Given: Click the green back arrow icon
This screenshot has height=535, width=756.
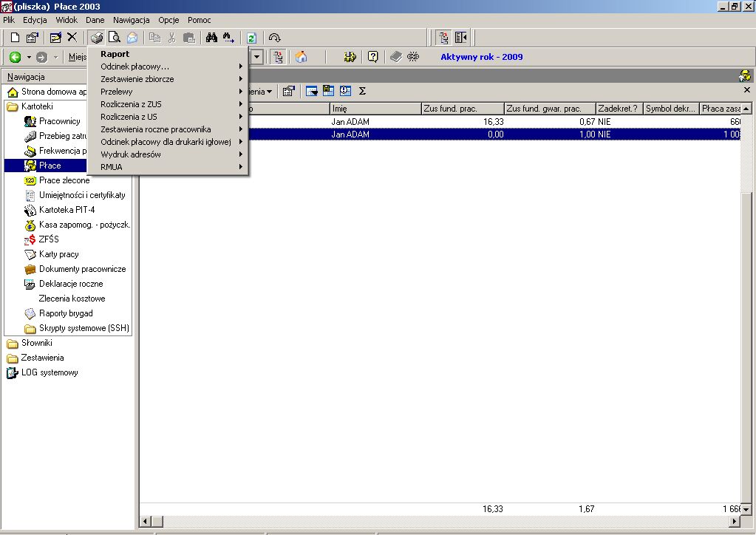Looking at the screenshot, I should (15, 57).
